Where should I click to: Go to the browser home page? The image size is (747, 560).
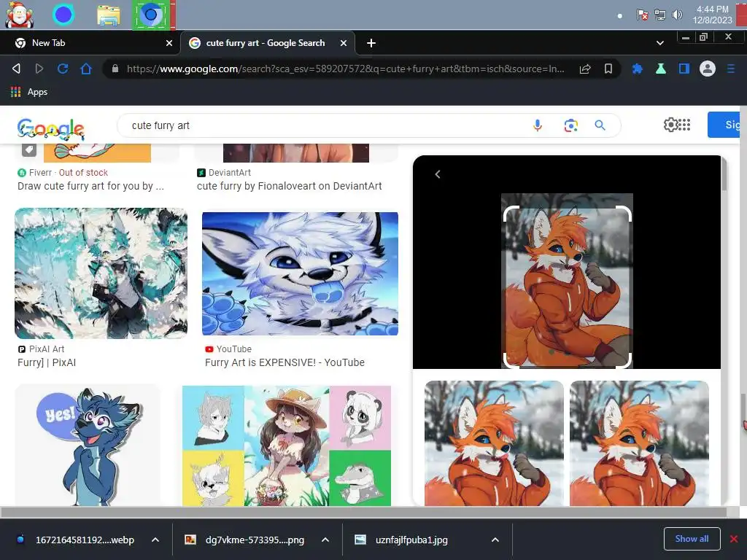coord(86,69)
